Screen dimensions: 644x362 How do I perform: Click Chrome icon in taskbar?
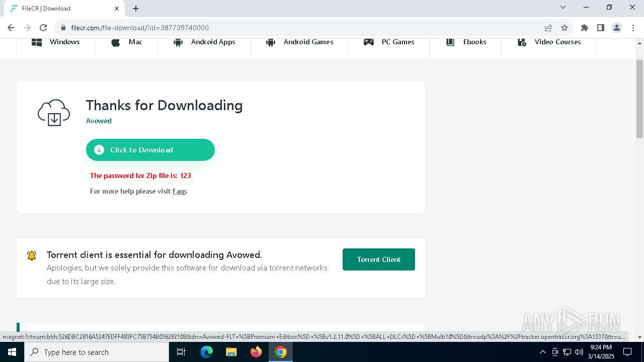(x=281, y=352)
